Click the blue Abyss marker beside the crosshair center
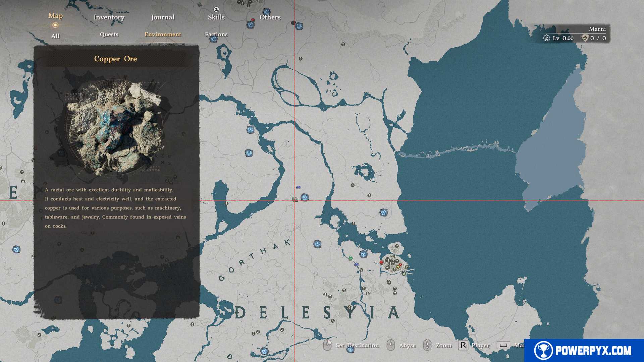The height and width of the screenshot is (362, 644). 305,197
